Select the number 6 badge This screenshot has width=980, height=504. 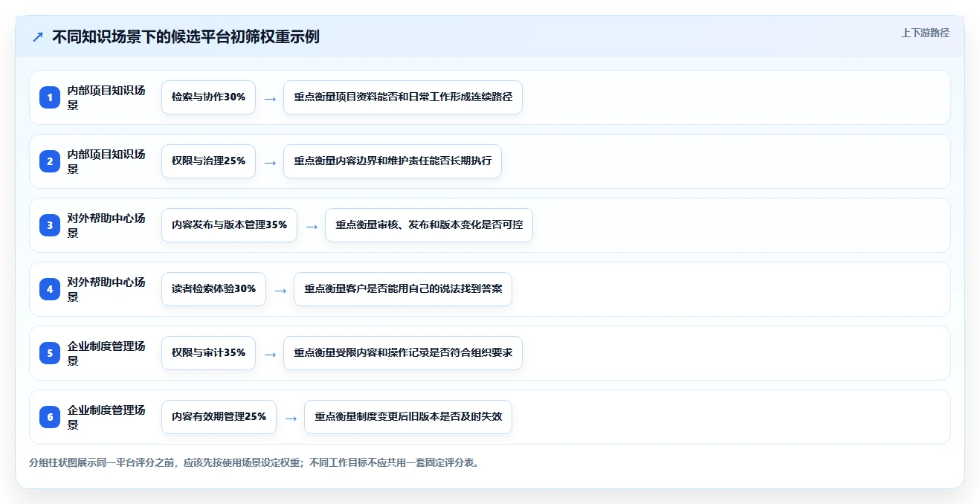(x=50, y=417)
